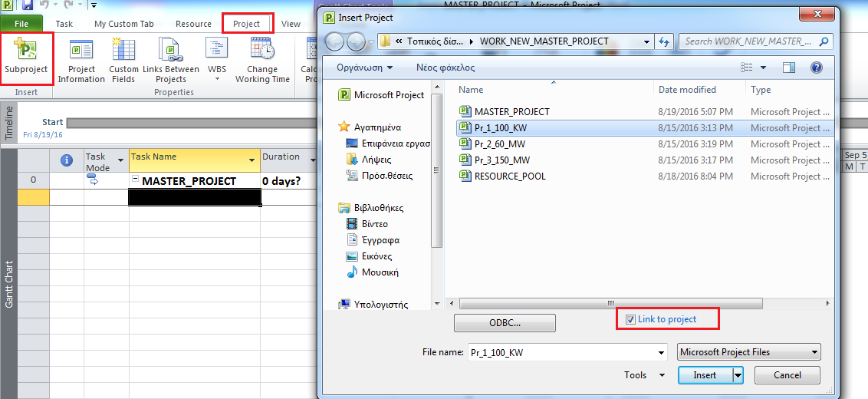Select Βιβλιοθήκες libraries in navigation pane
868x399 pixels.
(371, 208)
